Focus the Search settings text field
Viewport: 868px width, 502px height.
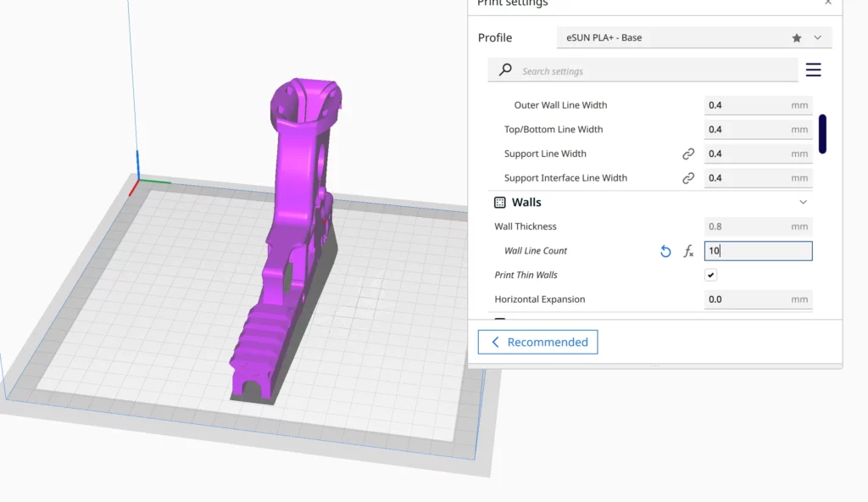point(653,71)
